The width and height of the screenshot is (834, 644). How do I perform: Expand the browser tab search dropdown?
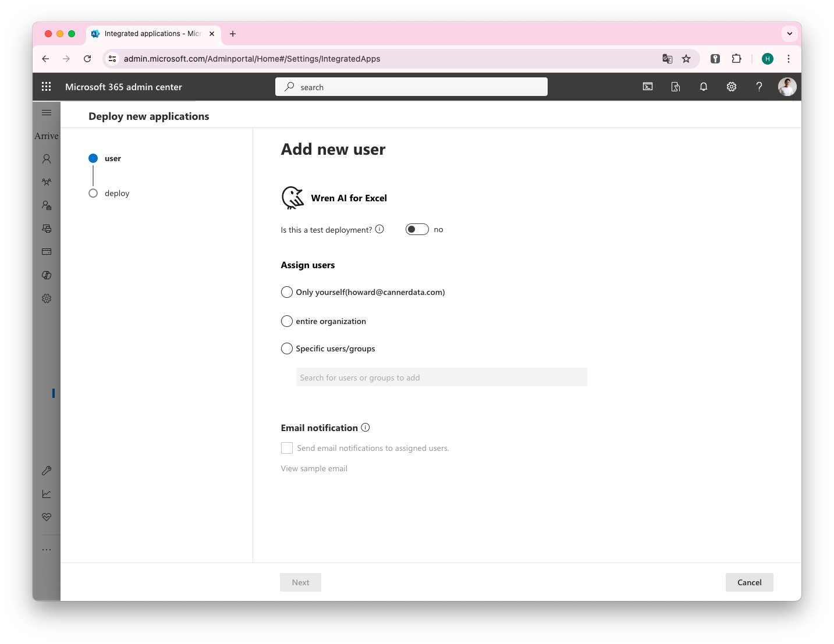(790, 34)
